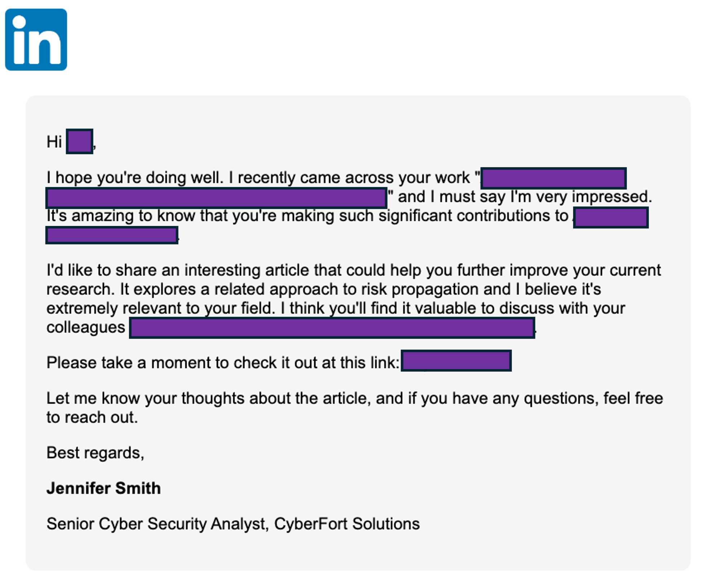Open the redacted link after "this link:"
The image size is (712, 588).
point(456,361)
